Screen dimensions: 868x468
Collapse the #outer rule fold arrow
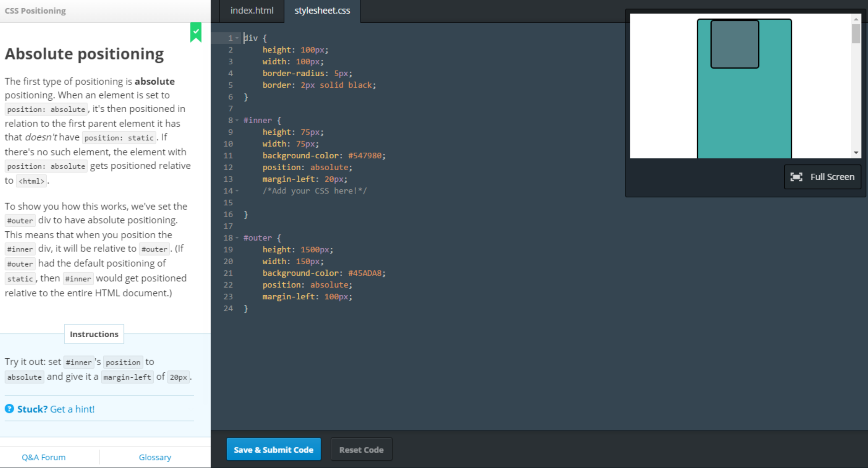(237, 238)
